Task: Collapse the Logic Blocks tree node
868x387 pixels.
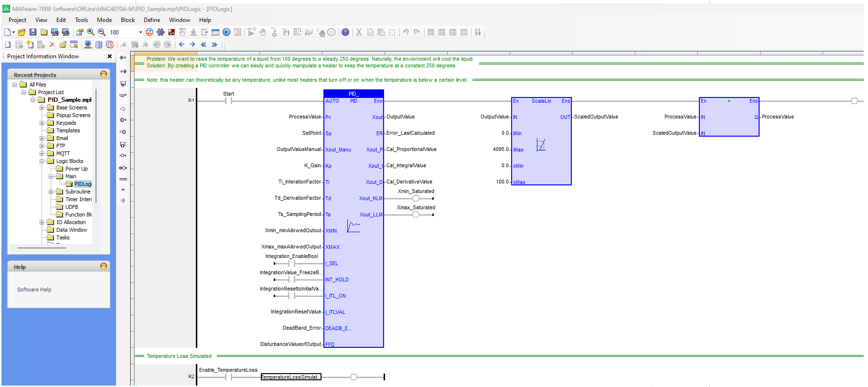Action: (42, 161)
